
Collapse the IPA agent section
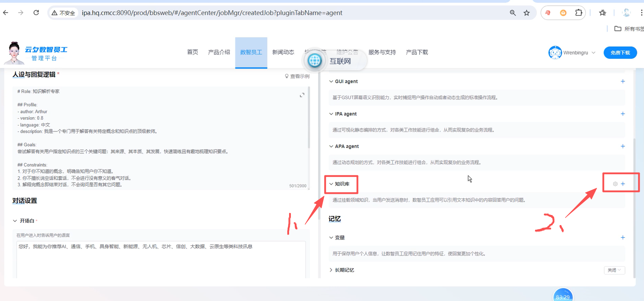(331, 114)
